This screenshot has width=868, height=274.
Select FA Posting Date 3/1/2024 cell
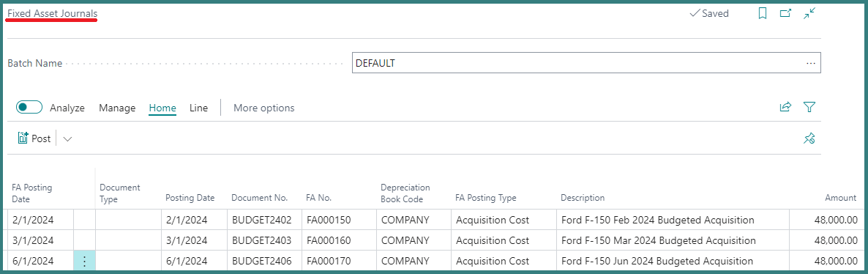pyautogui.click(x=40, y=241)
